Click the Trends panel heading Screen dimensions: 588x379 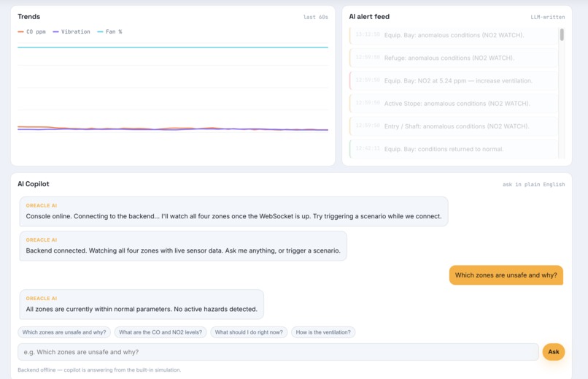click(x=29, y=17)
